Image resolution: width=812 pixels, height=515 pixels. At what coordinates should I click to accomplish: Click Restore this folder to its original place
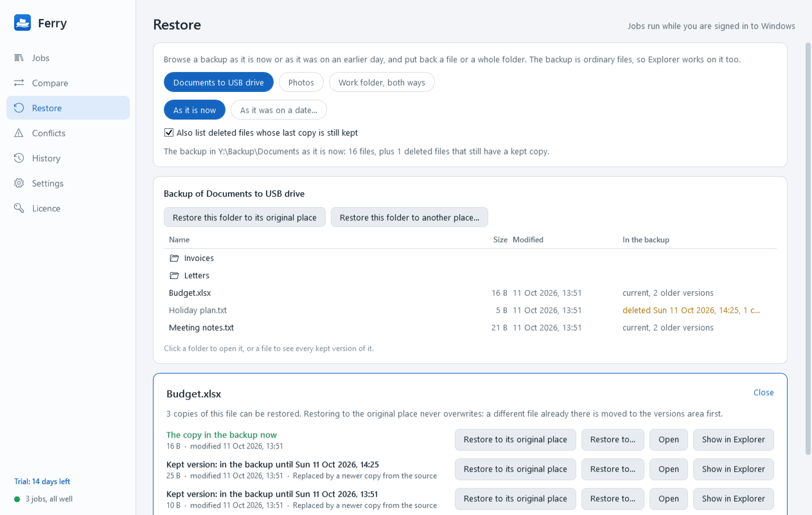[x=244, y=217]
